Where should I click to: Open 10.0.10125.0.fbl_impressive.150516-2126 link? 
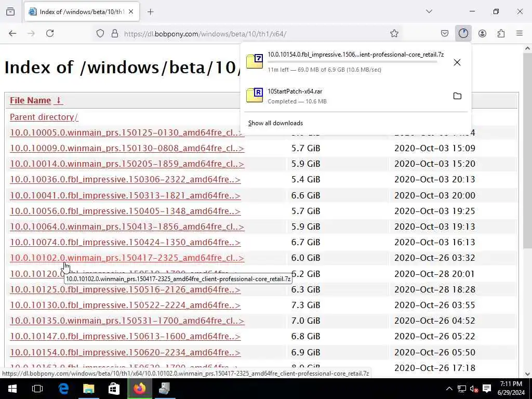pyautogui.click(x=125, y=290)
